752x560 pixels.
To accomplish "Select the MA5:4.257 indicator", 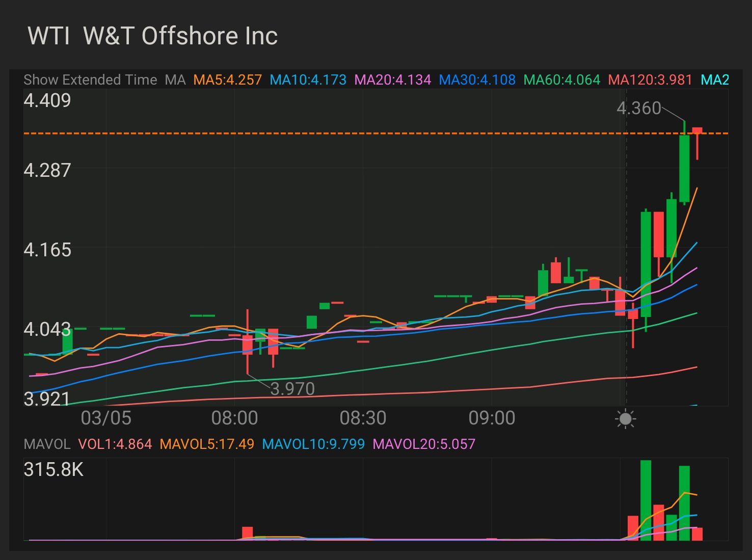I will click(x=228, y=80).
